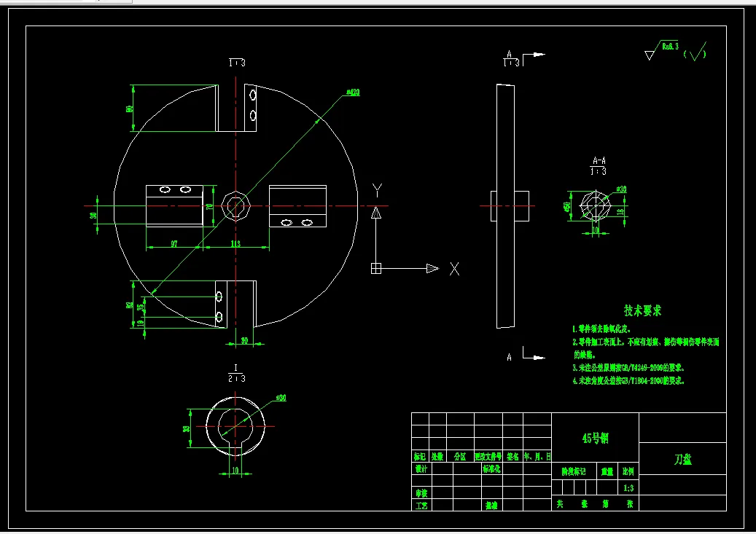
Task: Select the parenthesized checkmark roughness symbol
Action: pos(695,52)
